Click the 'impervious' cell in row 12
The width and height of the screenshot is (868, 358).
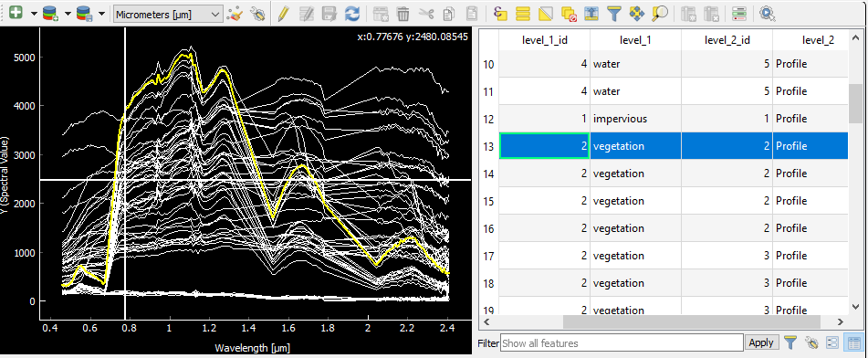(x=635, y=119)
